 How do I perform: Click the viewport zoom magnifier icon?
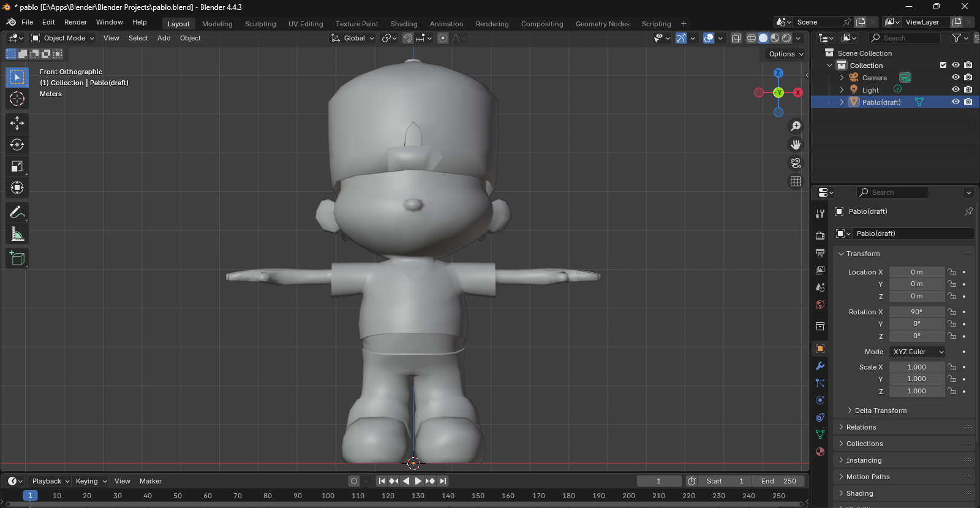tap(796, 126)
